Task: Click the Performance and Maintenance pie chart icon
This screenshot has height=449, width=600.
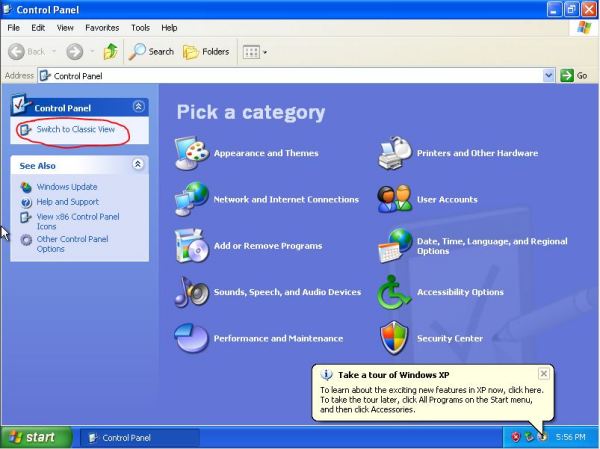Action: click(192, 338)
